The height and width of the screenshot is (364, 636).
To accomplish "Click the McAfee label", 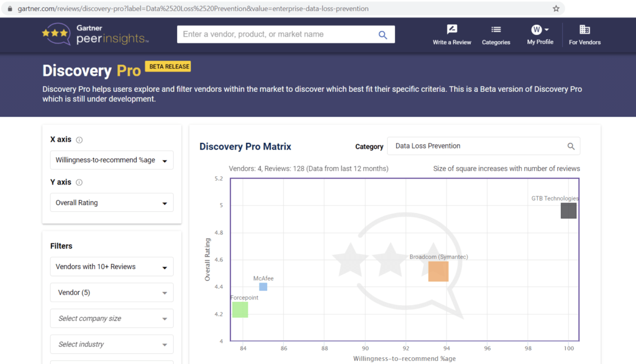I will click(263, 278).
